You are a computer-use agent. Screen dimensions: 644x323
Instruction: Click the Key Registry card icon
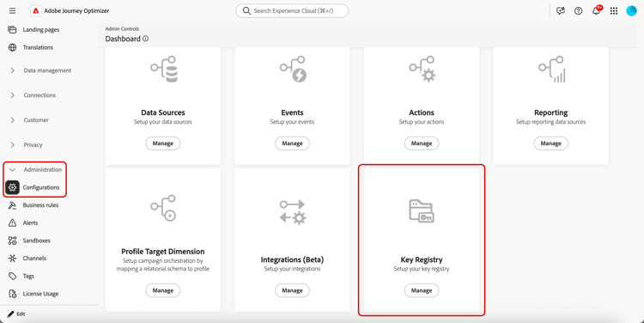[x=422, y=211]
